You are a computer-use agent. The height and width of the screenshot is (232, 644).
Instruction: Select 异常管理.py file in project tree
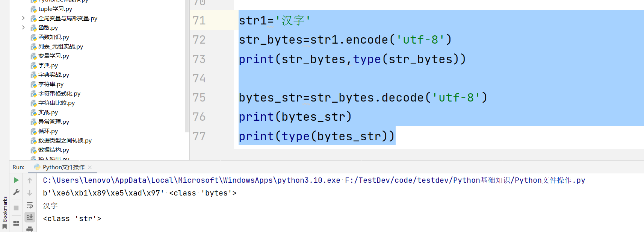click(54, 122)
